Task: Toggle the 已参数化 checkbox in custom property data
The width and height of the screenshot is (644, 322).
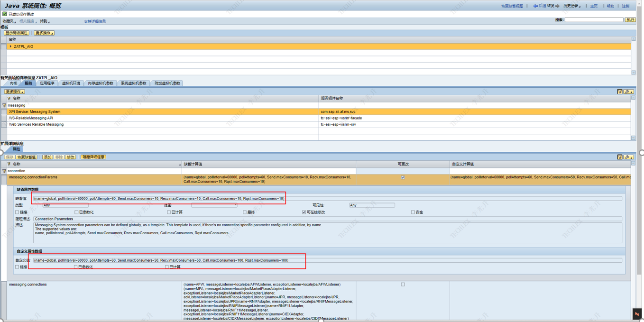Action: [75, 267]
